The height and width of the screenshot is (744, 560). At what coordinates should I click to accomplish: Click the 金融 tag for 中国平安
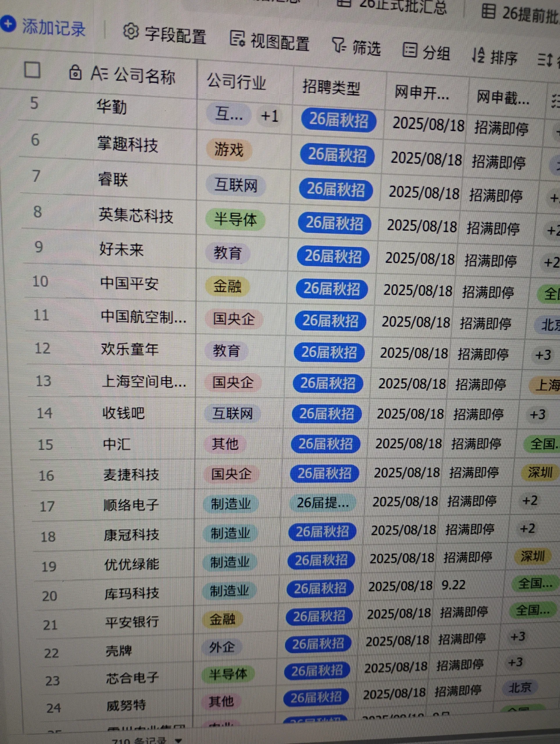pyautogui.click(x=227, y=286)
